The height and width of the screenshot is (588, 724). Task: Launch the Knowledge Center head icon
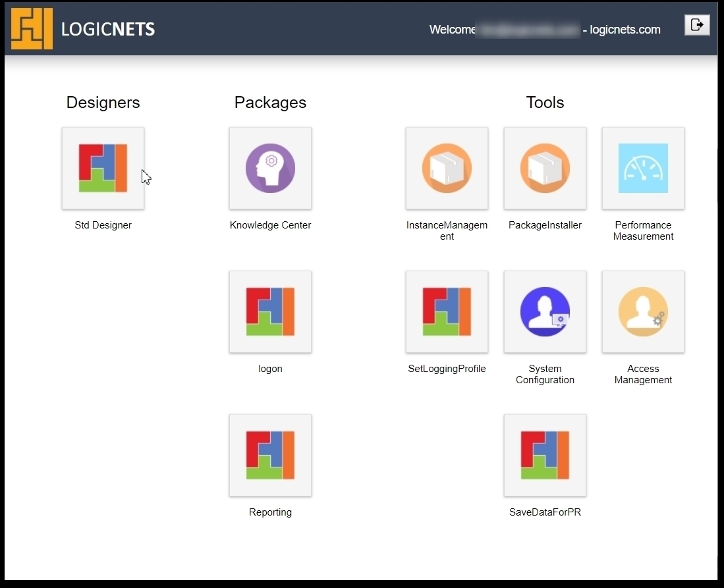click(270, 168)
